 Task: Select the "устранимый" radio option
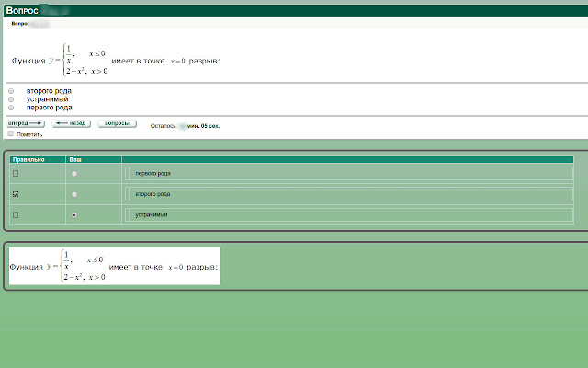click(11, 99)
